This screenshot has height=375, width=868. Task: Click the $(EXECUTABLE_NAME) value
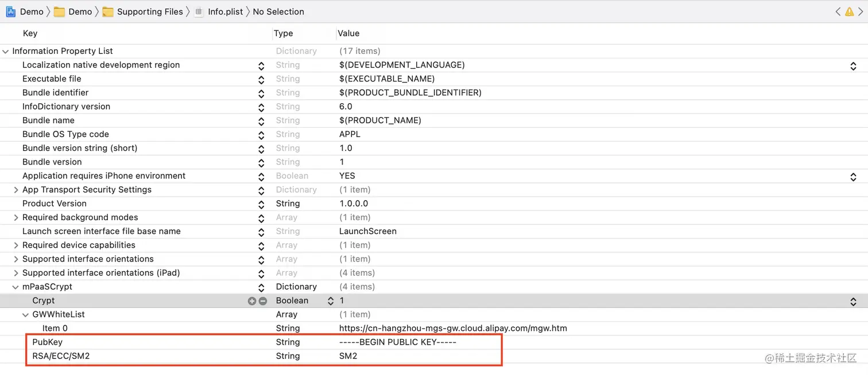(387, 79)
